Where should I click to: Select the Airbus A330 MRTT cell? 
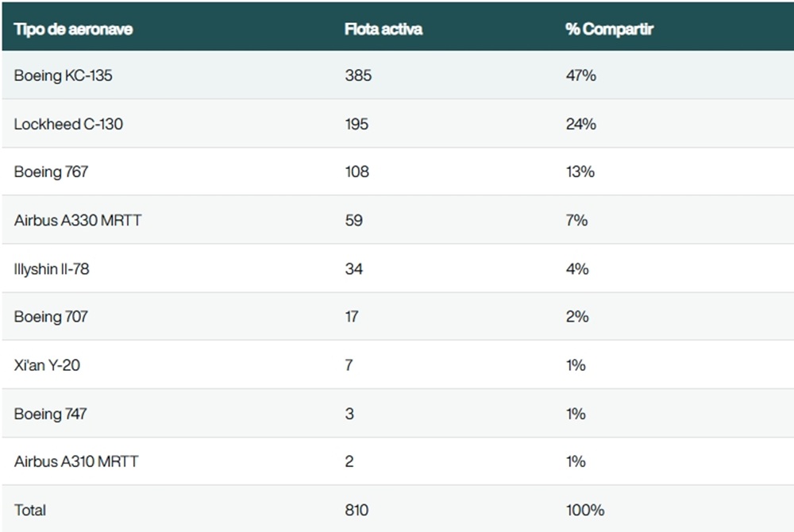coord(78,220)
